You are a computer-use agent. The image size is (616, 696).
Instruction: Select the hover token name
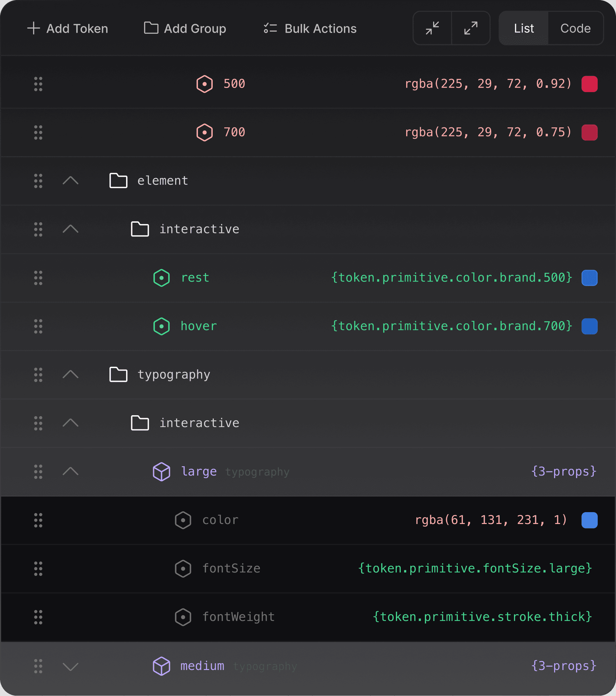point(199,326)
